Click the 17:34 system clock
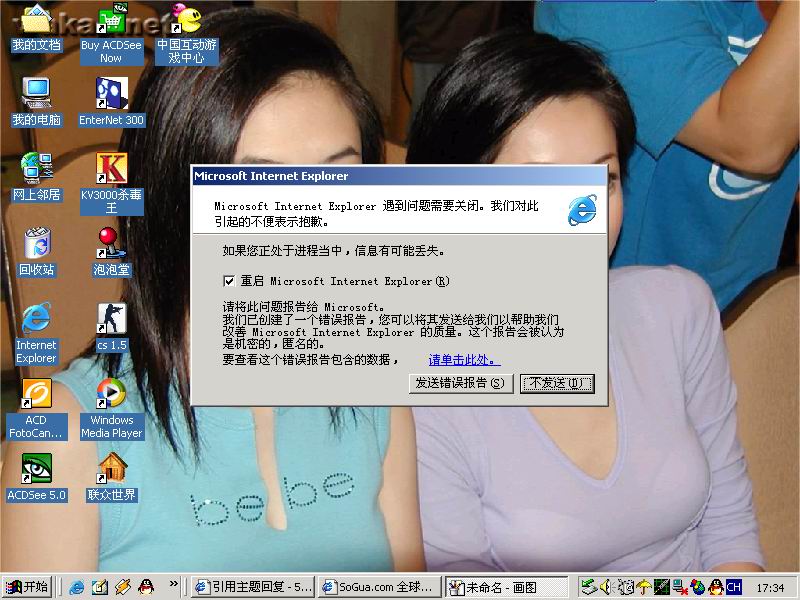 click(x=770, y=588)
